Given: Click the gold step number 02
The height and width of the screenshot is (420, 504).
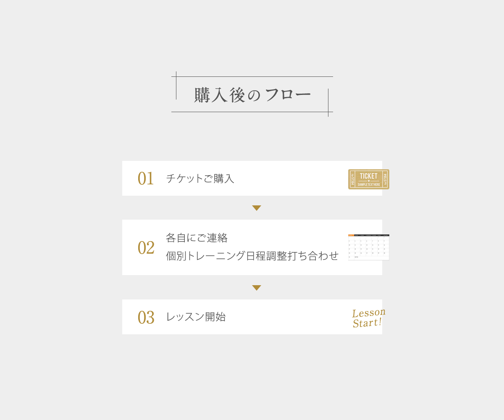Looking at the screenshot, I should (146, 248).
